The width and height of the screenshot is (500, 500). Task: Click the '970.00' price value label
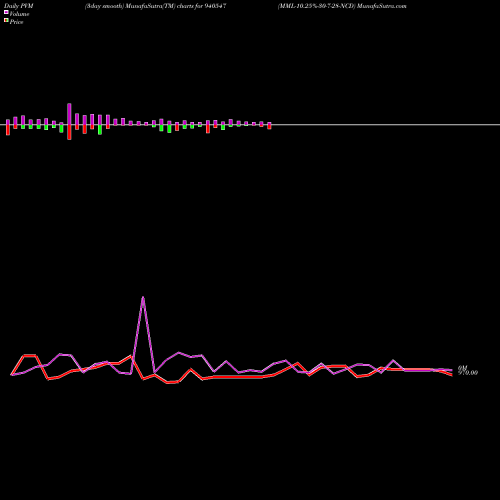(x=468, y=373)
